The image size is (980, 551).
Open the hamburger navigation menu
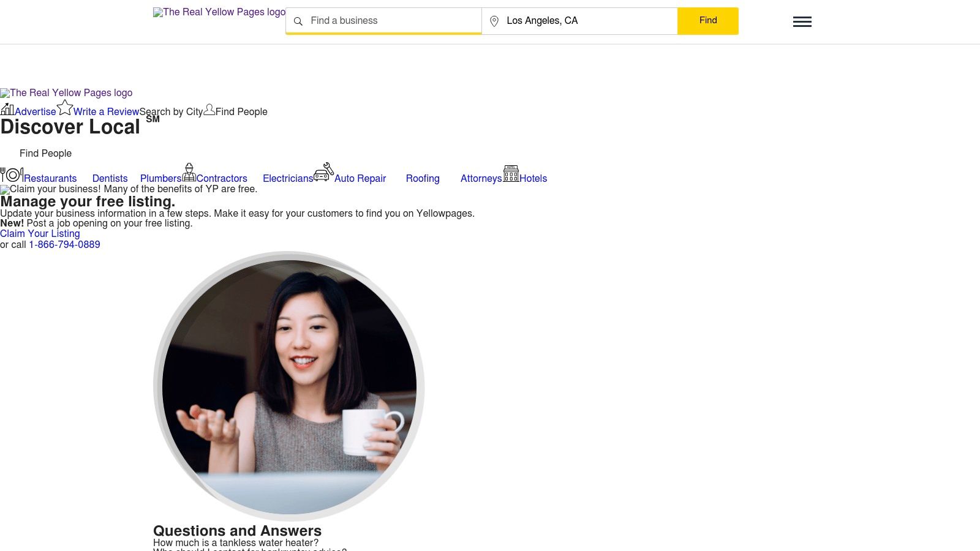click(802, 21)
